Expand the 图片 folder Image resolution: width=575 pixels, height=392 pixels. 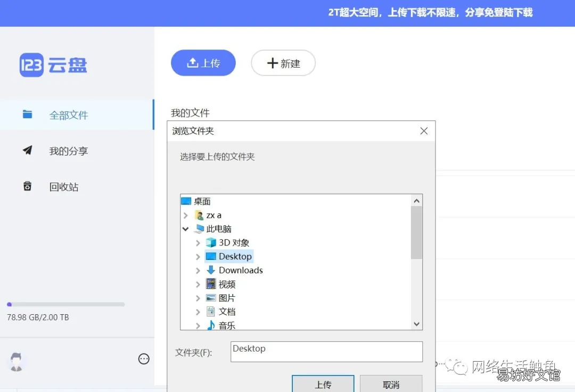198,298
